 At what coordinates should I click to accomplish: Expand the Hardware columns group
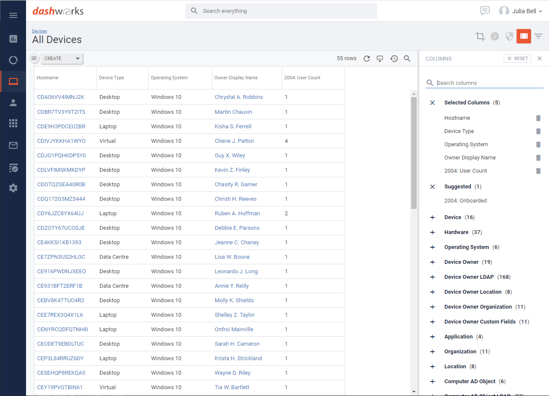pos(432,232)
